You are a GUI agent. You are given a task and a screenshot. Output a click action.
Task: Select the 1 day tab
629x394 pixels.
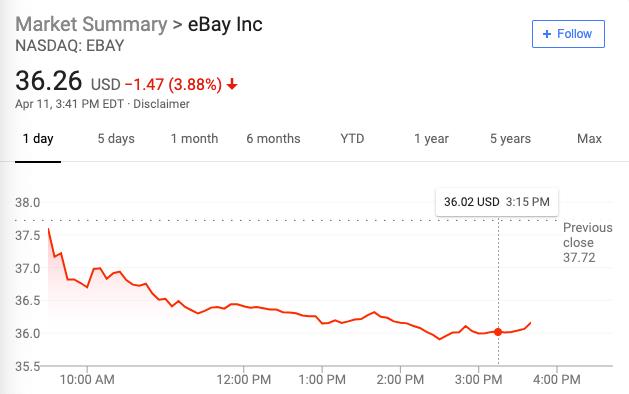[x=38, y=139]
